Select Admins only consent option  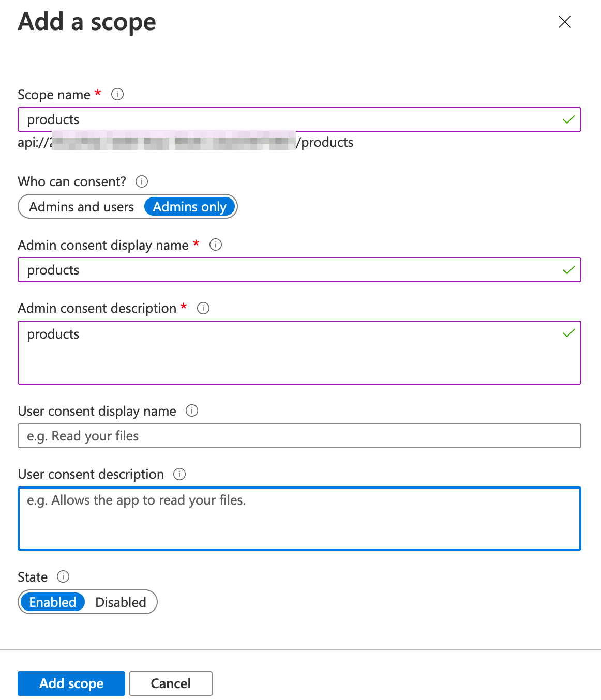pyautogui.click(x=190, y=207)
